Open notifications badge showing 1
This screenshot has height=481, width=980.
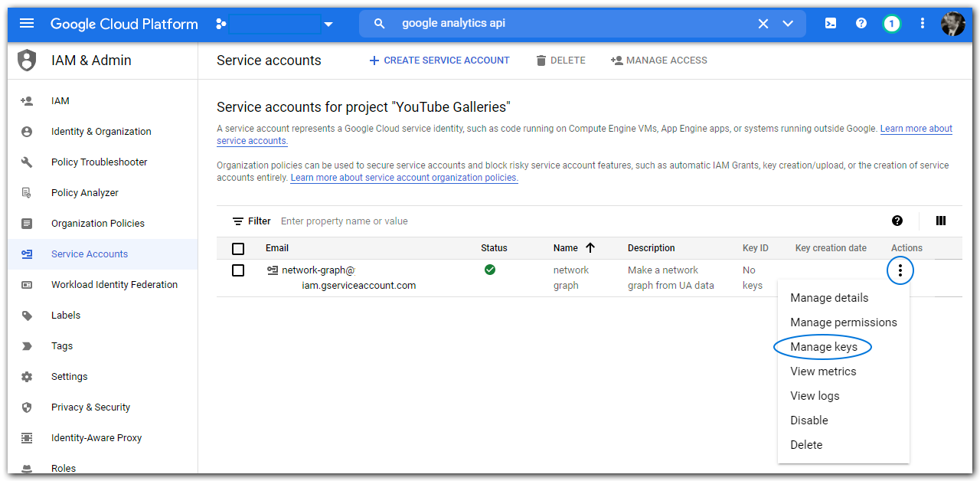(891, 24)
